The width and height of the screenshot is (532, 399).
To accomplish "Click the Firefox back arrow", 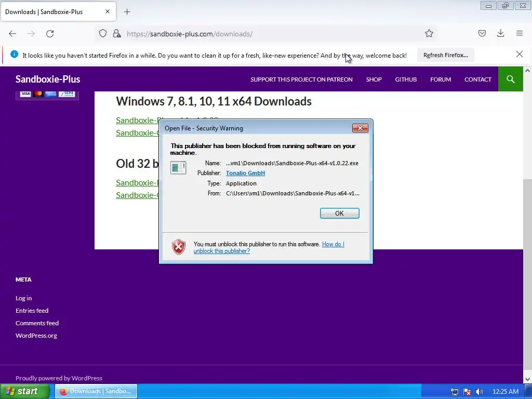I will click(12, 34).
